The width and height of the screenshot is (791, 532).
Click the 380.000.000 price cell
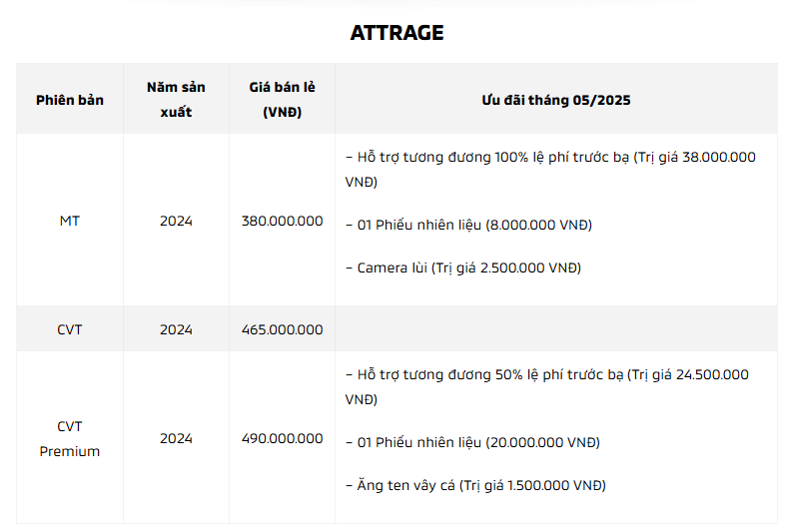(282, 221)
